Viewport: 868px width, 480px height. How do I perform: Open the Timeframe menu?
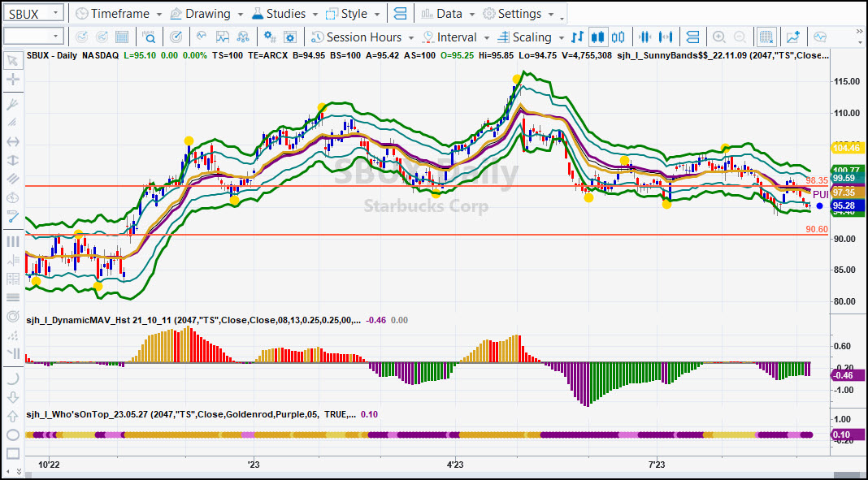(x=119, y=14)
